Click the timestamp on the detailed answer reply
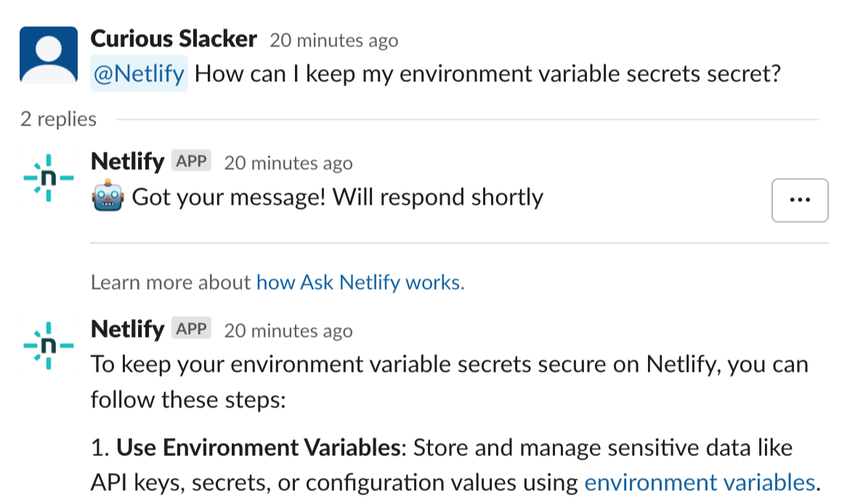 [288, 331]
